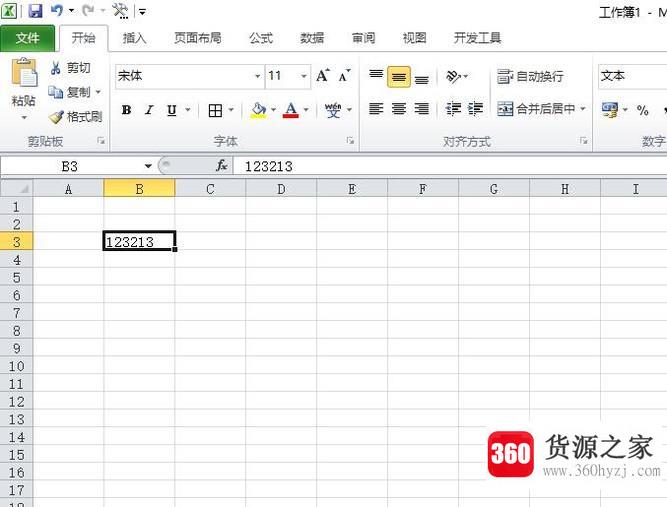Open the Undo history dropdown arrow
Screen dimensions: 667x507
point(71,11)
